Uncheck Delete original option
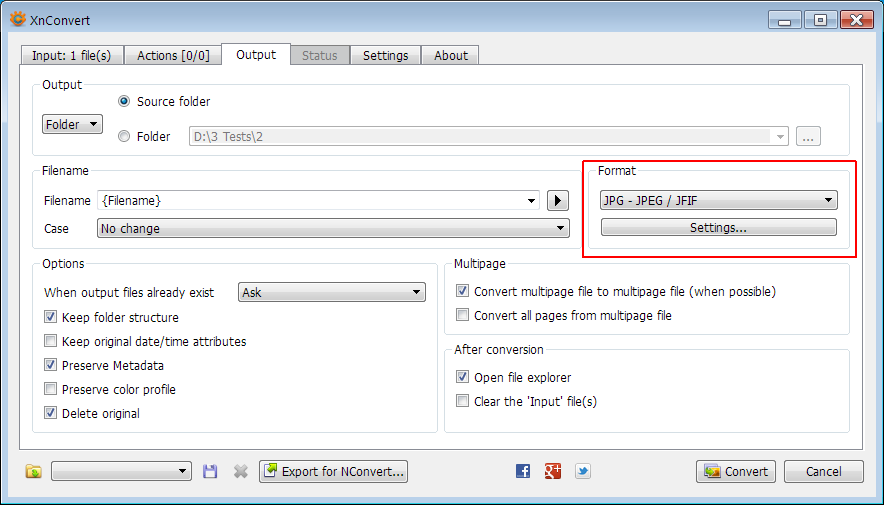The image size is (884, 505). [x=51, y=413]
